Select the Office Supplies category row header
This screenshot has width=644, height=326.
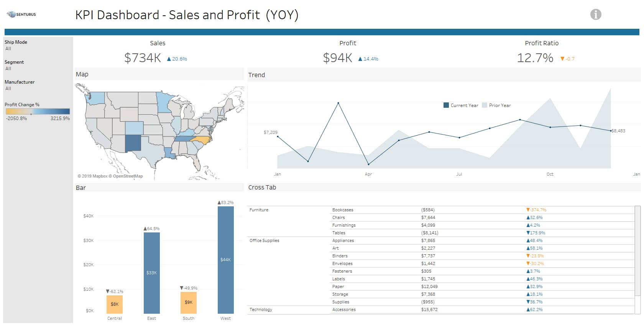tap(264, 240)
